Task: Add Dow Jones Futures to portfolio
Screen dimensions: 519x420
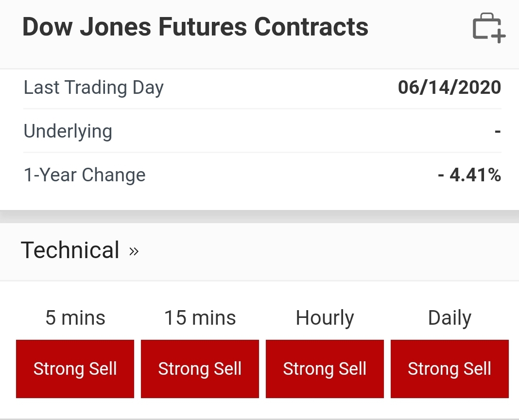Action: pyautogui.click(x=489, y=28)
